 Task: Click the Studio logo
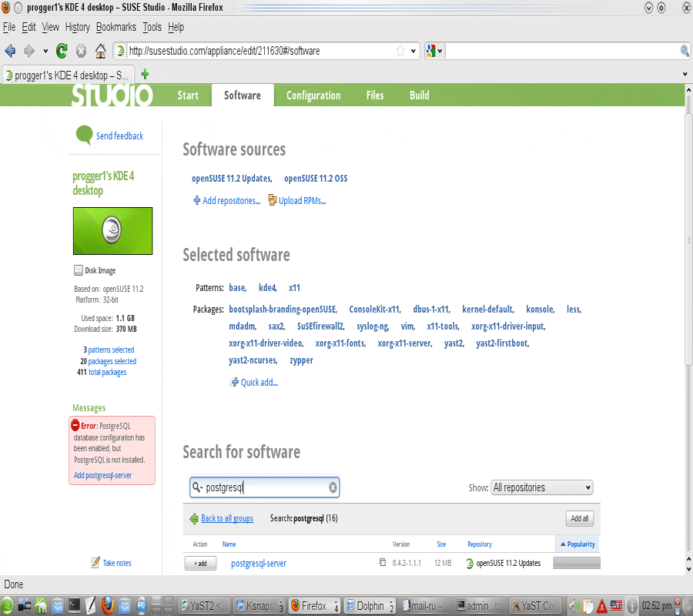112,95
